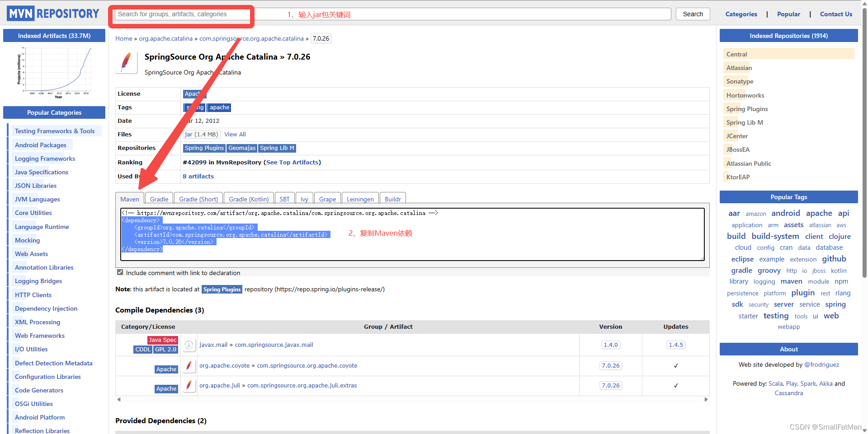868x434 pixels.
Task: Open Categories in the top navigation
Action: click(741, 14)
